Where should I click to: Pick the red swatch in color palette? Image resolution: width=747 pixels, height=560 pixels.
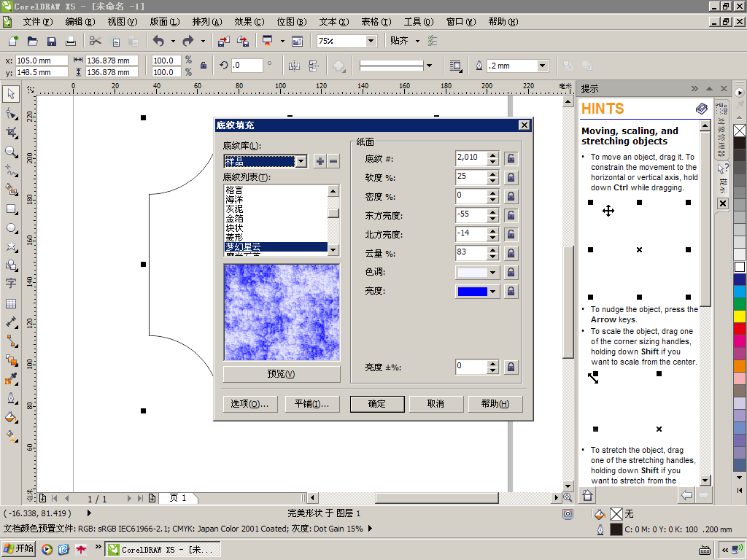coord(740,329)
